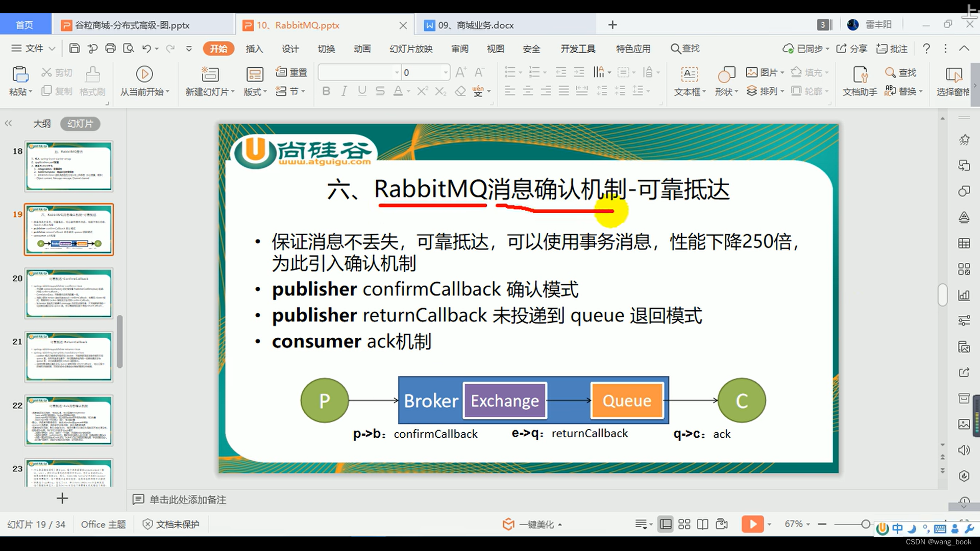Toggle Italic formatting
This screenshot has height=551, width=980.
tap(344, 91)
